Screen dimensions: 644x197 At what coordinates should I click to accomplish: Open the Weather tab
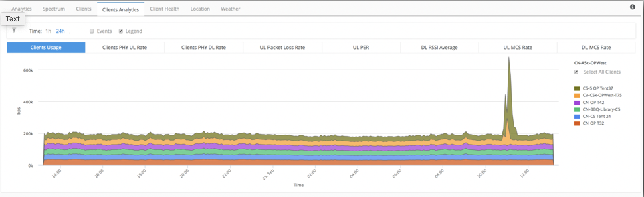[230, 9]
